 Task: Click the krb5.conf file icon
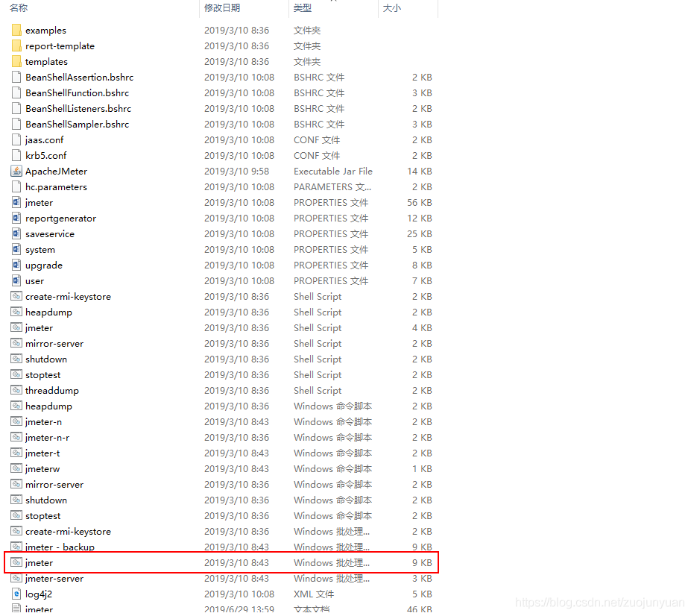pos(16,155)
